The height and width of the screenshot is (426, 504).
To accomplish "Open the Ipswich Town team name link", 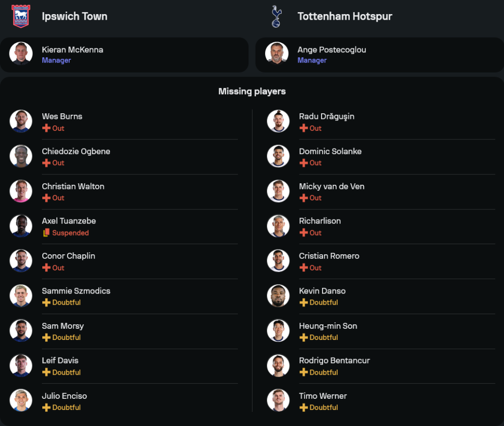I will (75, 16).
